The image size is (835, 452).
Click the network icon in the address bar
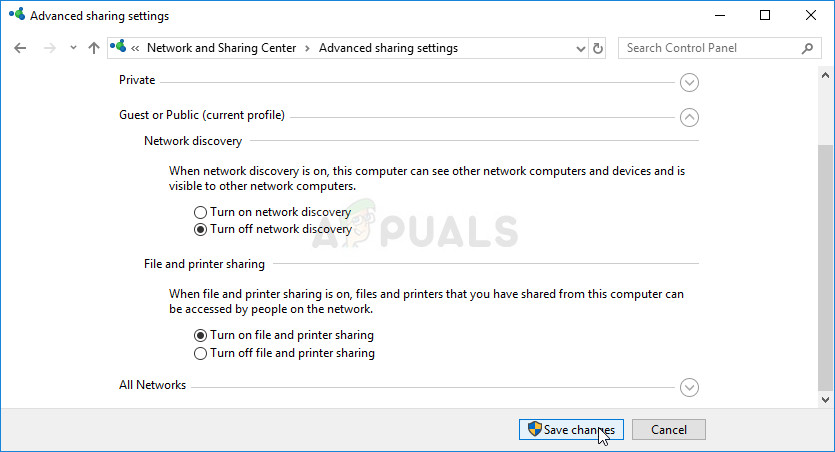(x=121, y=48)
